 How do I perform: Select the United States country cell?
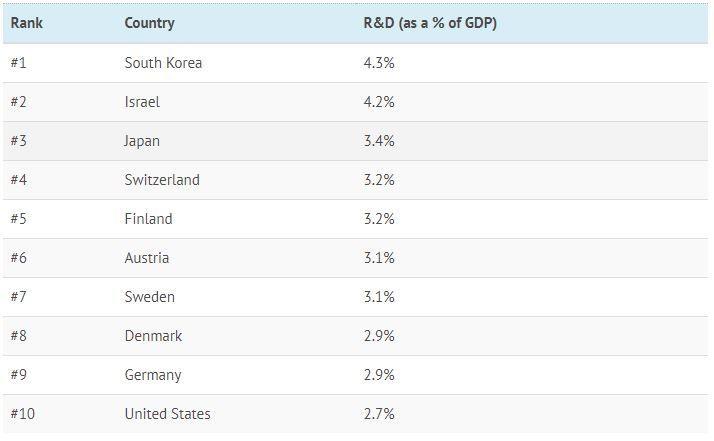coord(167,414)
